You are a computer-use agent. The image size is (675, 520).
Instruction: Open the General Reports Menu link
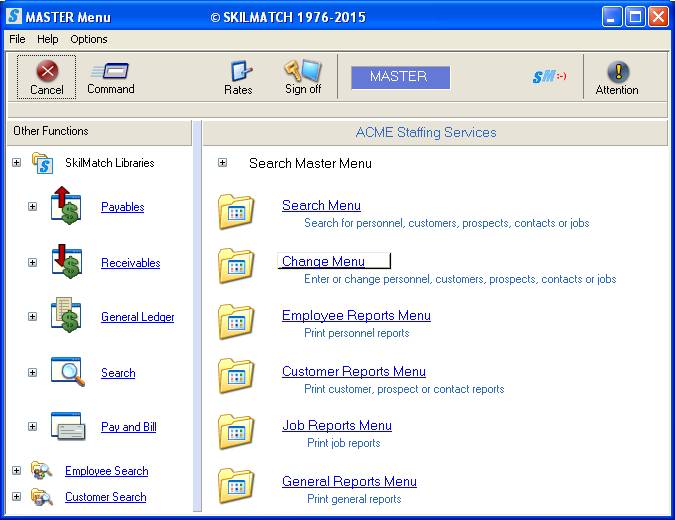[349, 481]
